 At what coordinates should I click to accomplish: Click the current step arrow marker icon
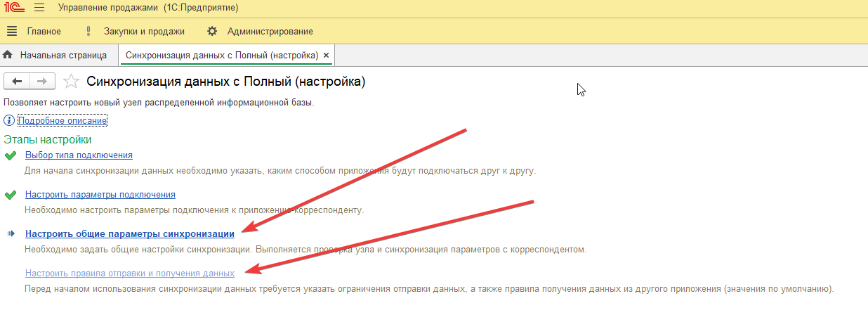point(11,234)
